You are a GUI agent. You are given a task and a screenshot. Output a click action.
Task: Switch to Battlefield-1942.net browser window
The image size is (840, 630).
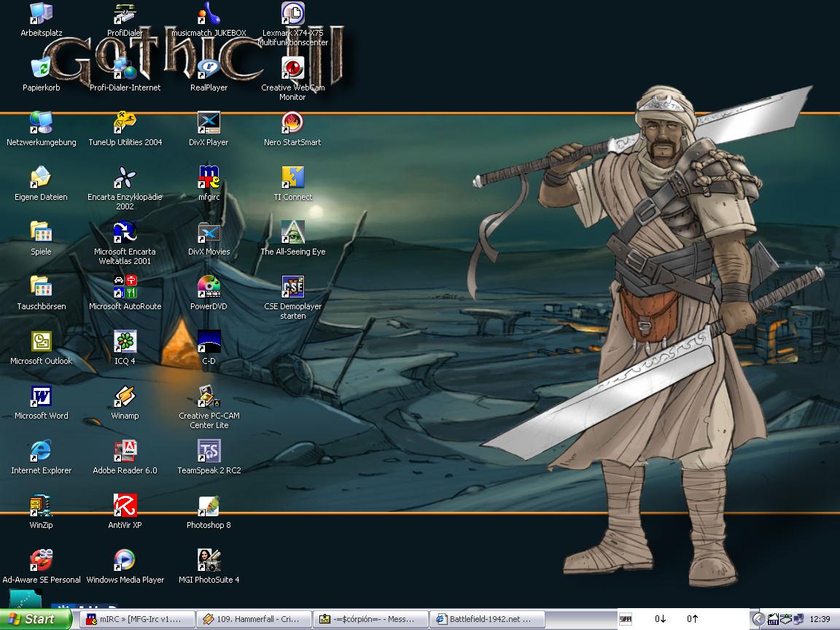tap(487, 619)
